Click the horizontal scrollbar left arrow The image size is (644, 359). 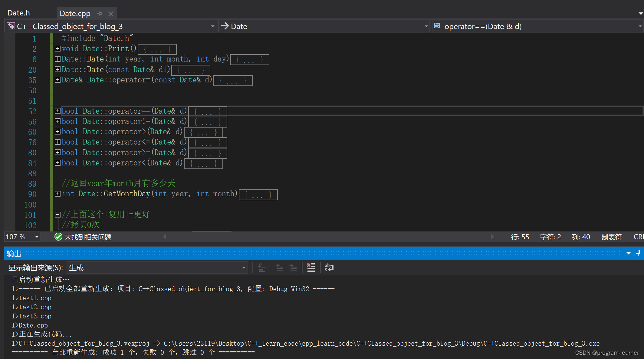(164, 237)
